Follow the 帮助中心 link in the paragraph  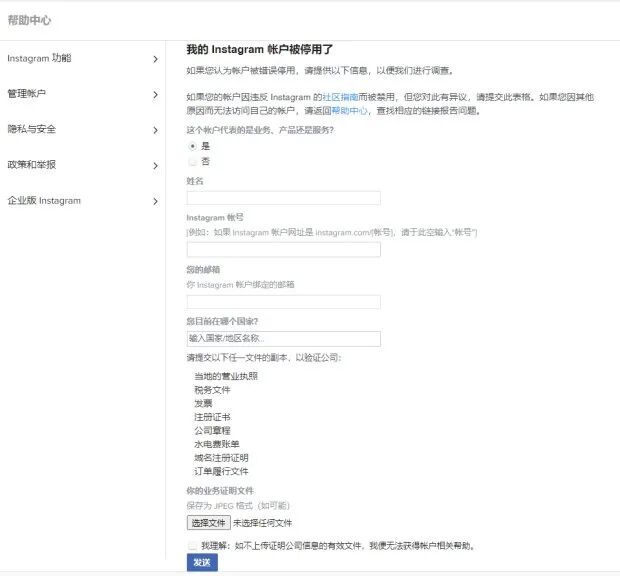click(350, 111)
